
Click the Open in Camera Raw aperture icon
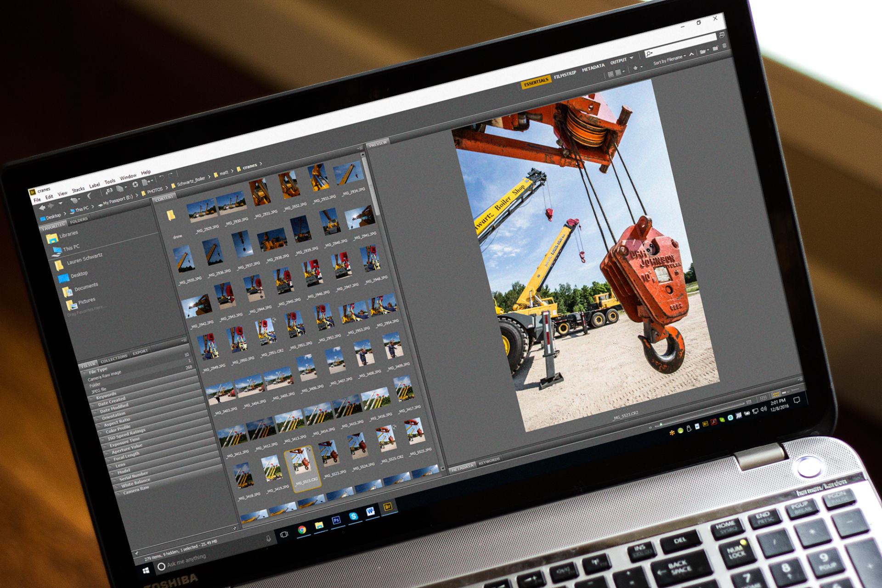point(135,184)
